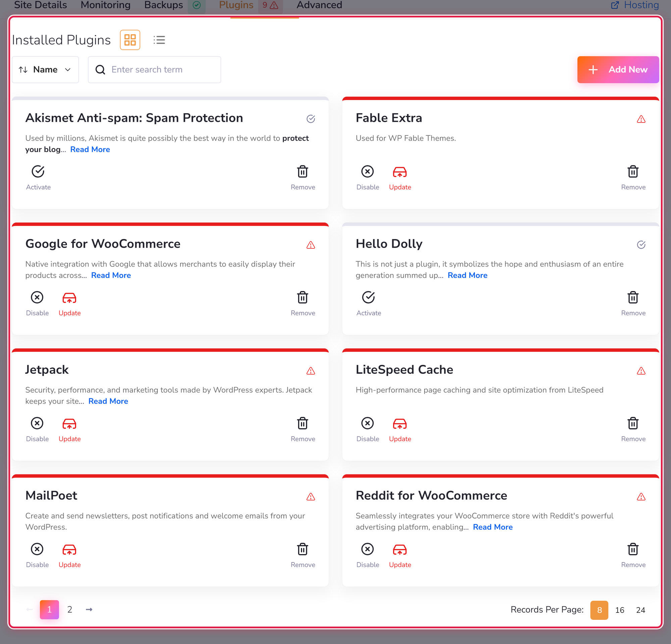
Task: Remove the LiteSpeed Cache plugin
Action: [633, 429]
